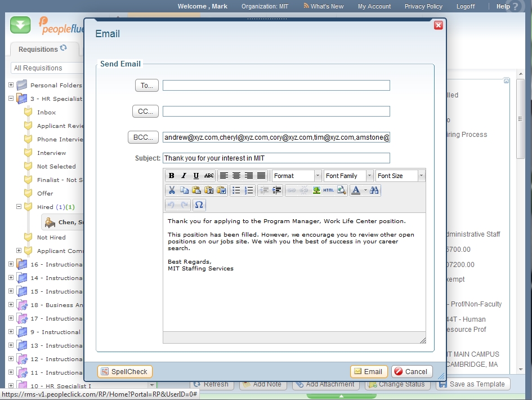Viewport: 532px width, 400px height.
Task: Insert a numbered list
Action: 249,190
